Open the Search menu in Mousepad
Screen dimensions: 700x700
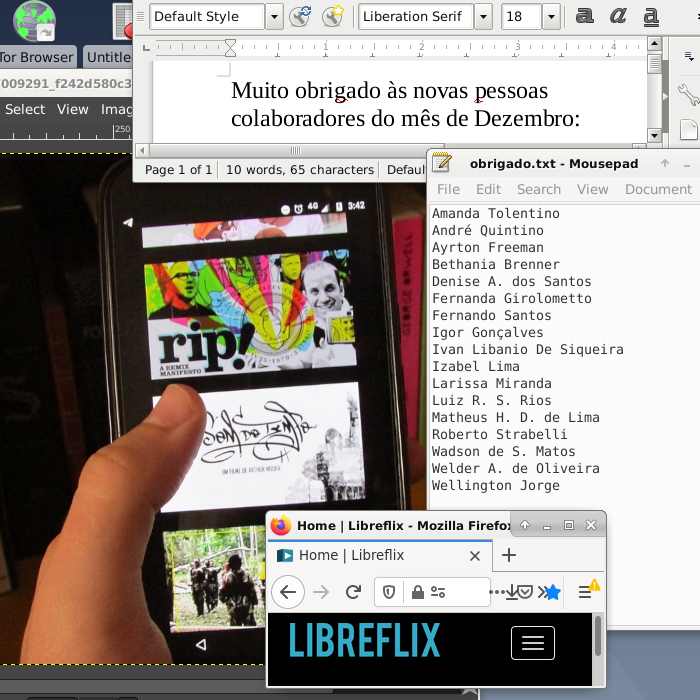[538, 189]
